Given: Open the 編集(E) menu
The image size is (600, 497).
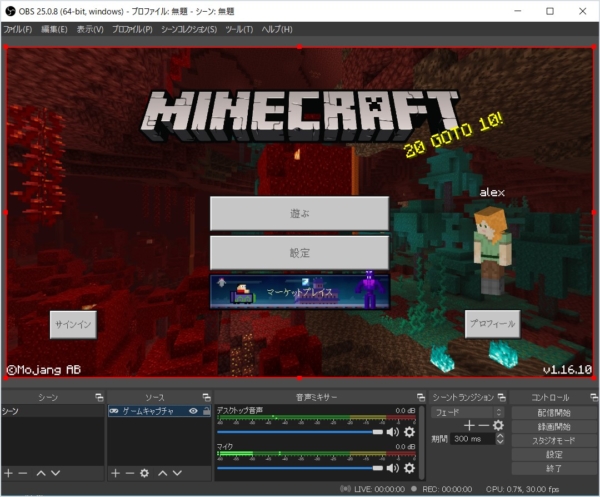Looking at the screenshot, I should click(x=54, y=29).
